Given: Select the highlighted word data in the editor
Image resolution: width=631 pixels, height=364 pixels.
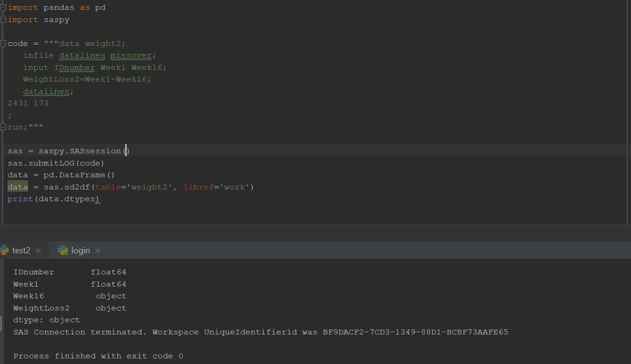Looking at the screenshot, I should pyautogui.click(x=17, y=186).
